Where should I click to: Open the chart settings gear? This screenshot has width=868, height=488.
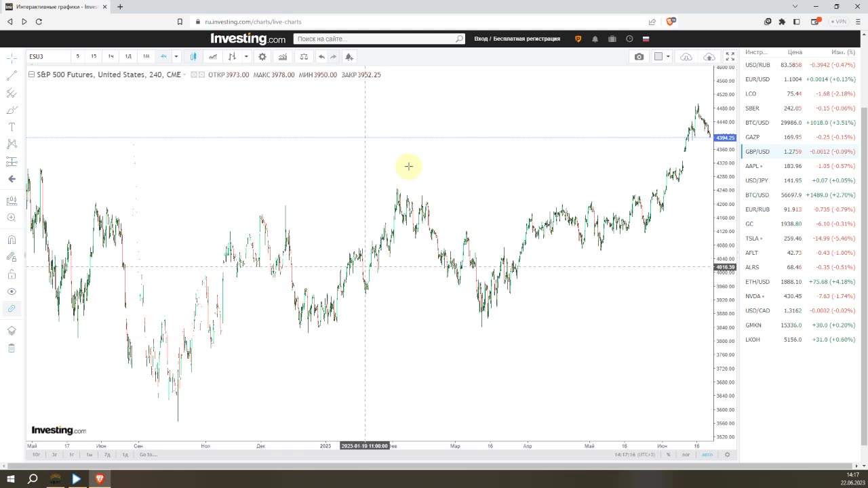click(x=262, y=56)
